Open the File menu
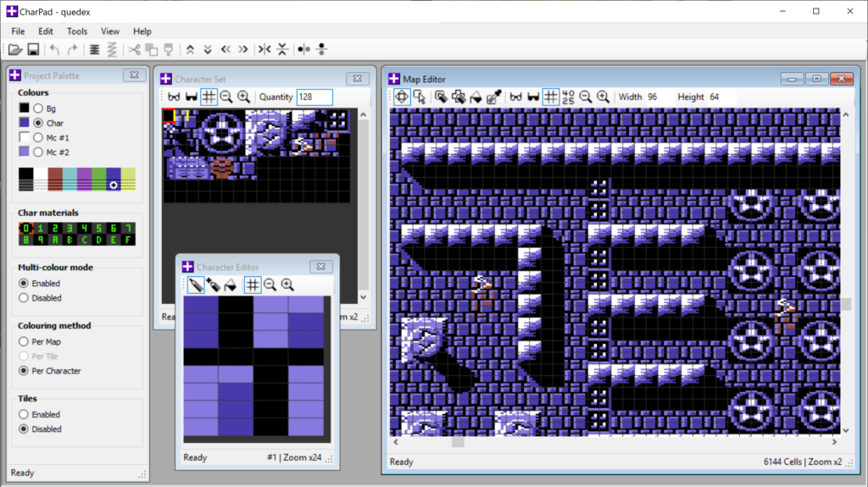The image size is (868, 487). [x=18, y=31]
